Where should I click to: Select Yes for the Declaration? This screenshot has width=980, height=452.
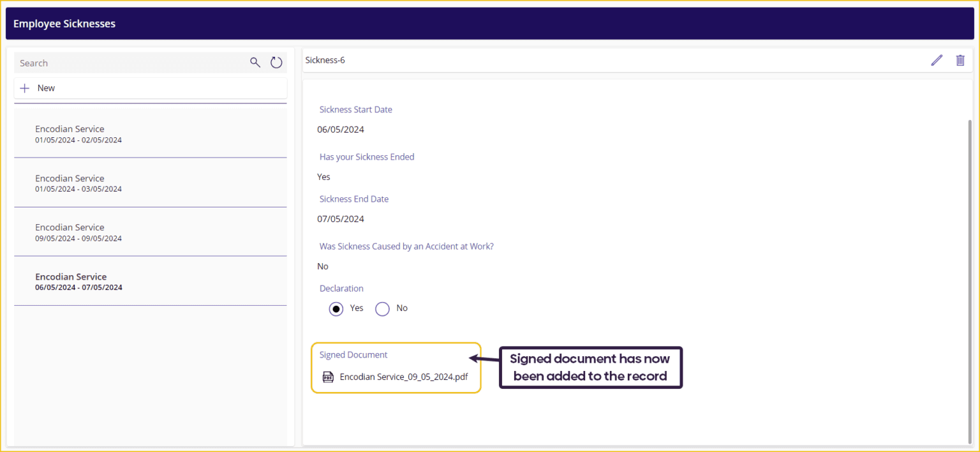click(x=336, y=308)
